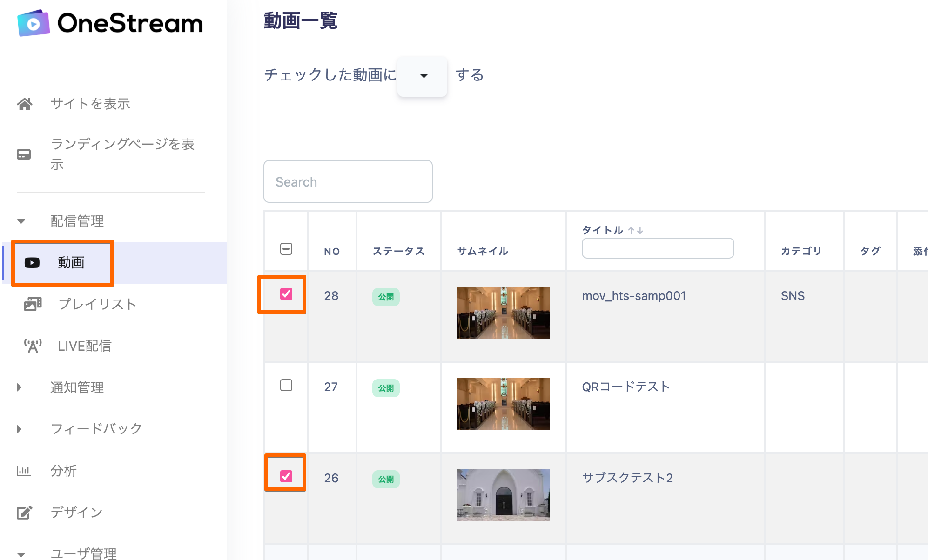
Task: Expand the フィードバック section
Action: click(x=19, y=429)
